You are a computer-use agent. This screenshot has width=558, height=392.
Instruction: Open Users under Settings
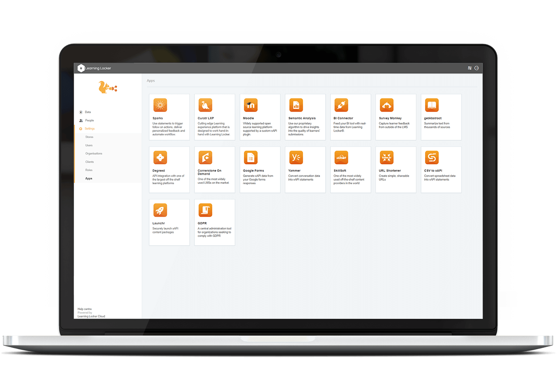click(89, 145)
